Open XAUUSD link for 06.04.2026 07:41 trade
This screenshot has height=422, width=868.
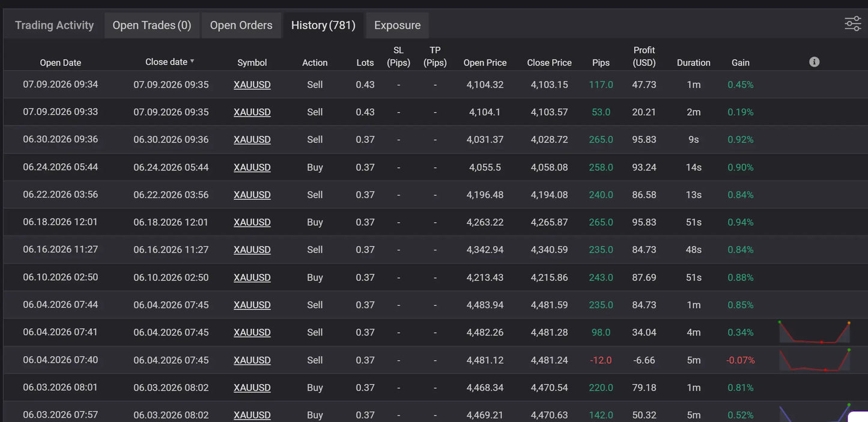[x=252, y=333]
